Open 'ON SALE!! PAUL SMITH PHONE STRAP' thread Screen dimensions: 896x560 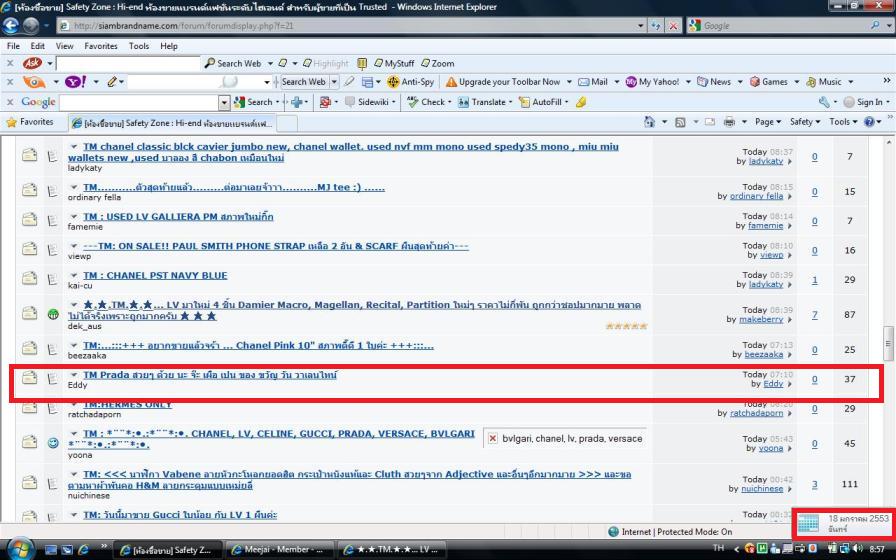click(x=275, y=246)
